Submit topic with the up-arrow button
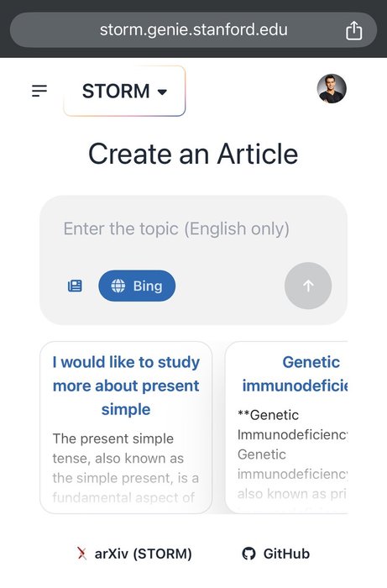 [x=308, y=286]
